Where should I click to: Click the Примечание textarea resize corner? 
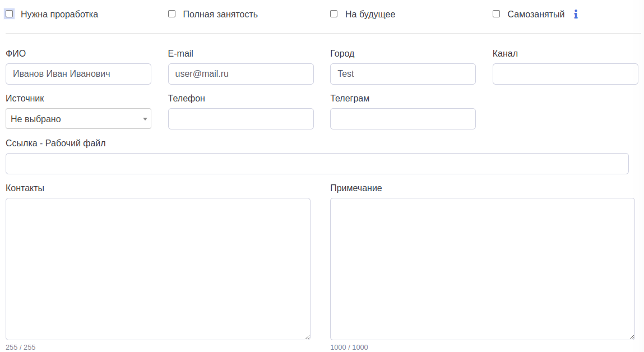[x=632, y=337]
